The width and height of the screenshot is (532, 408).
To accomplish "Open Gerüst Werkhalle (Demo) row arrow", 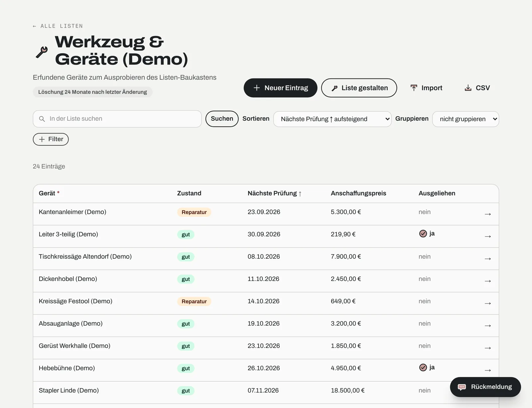I will pyautogui.click(x=488, y=348).
